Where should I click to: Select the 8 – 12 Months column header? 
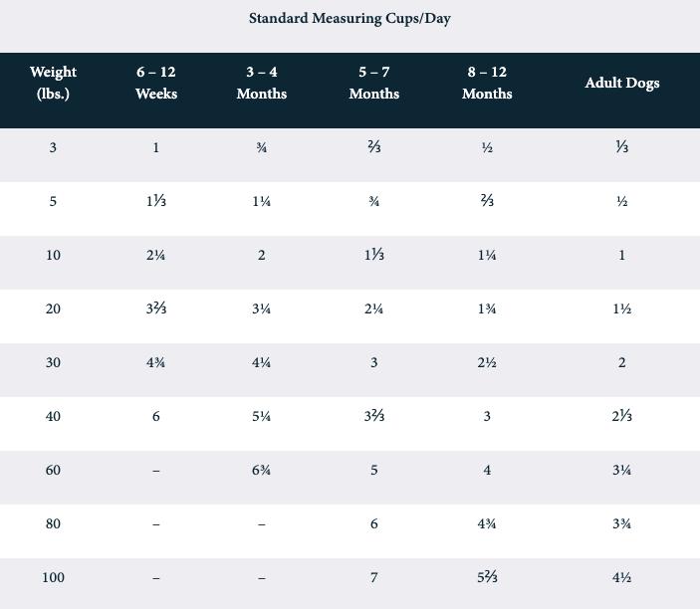[x=487, y=83]
